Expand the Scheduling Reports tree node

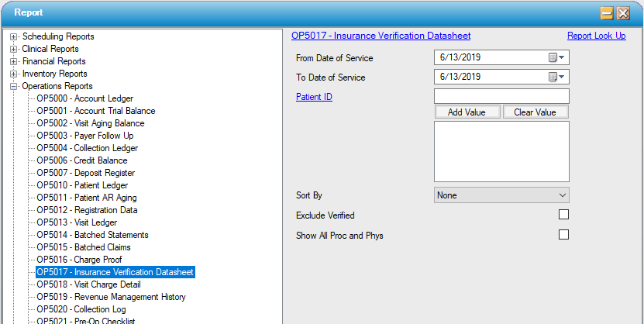click(14, 36)
